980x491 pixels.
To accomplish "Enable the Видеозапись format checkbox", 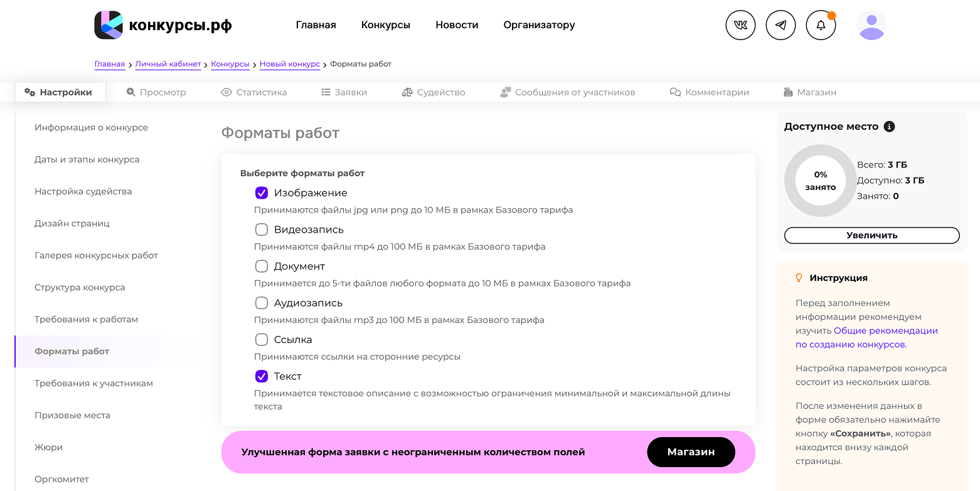I will pos(262,230).
